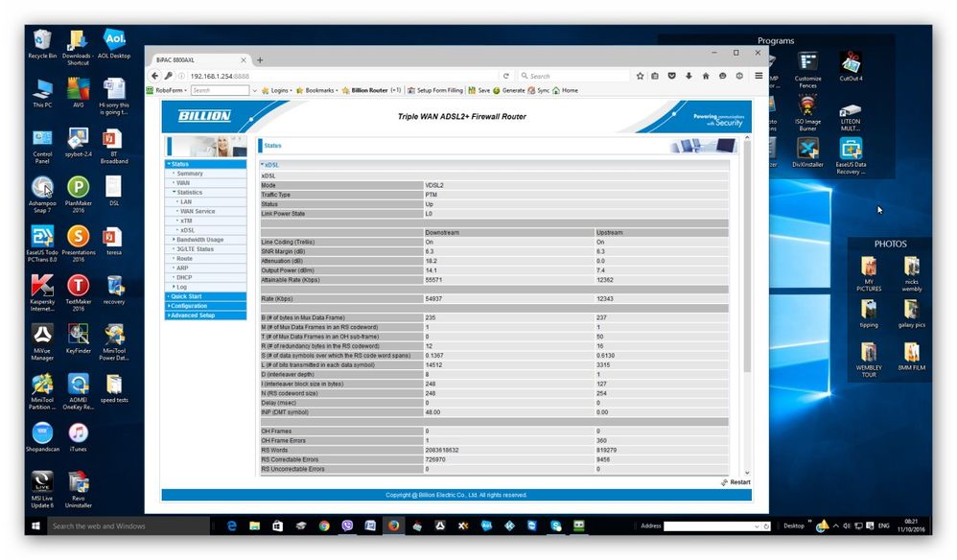Select CutOut 4 icon in Programs fence
The image size is (957, 560).
[851, 66]
